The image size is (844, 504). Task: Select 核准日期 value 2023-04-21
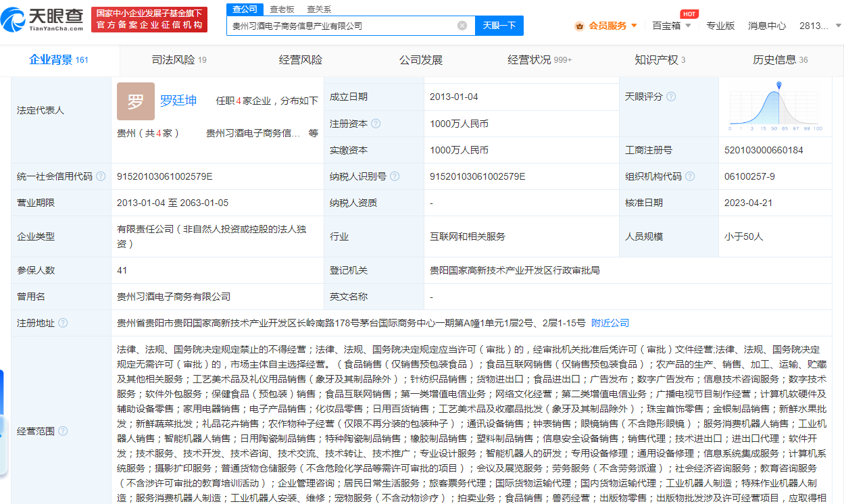click(x=748, y=203)
